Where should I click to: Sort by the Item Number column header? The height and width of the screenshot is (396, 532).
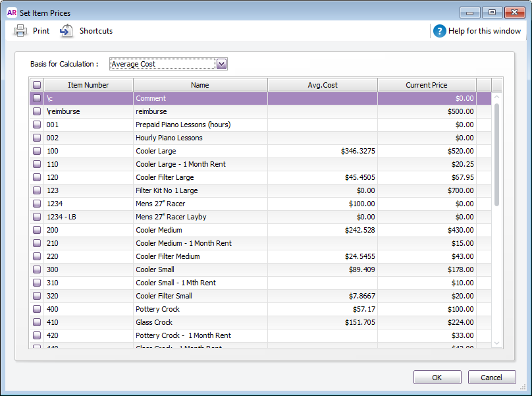pos(88,85)
